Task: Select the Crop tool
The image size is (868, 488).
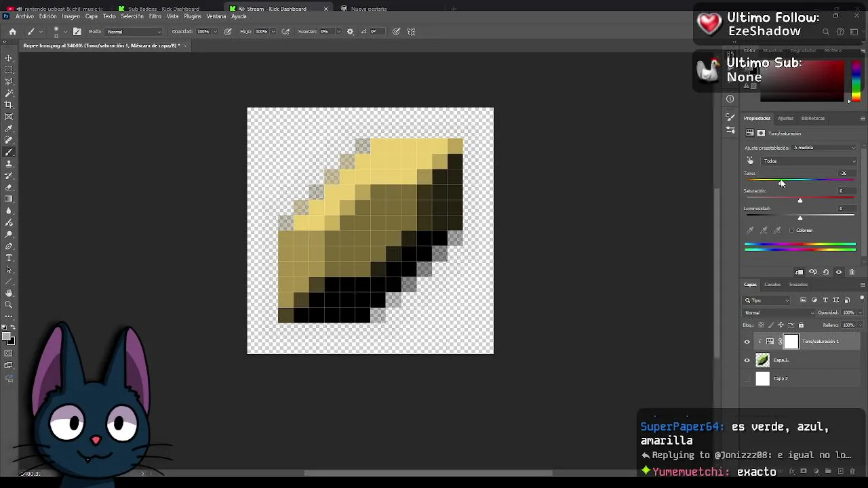Action: (9, 105)
